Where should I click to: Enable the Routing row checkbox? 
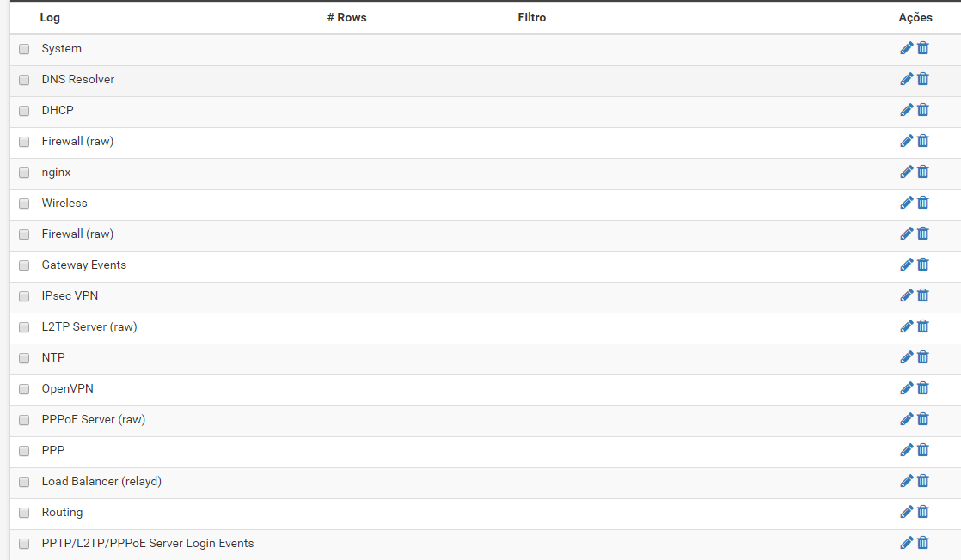[24, 513]
